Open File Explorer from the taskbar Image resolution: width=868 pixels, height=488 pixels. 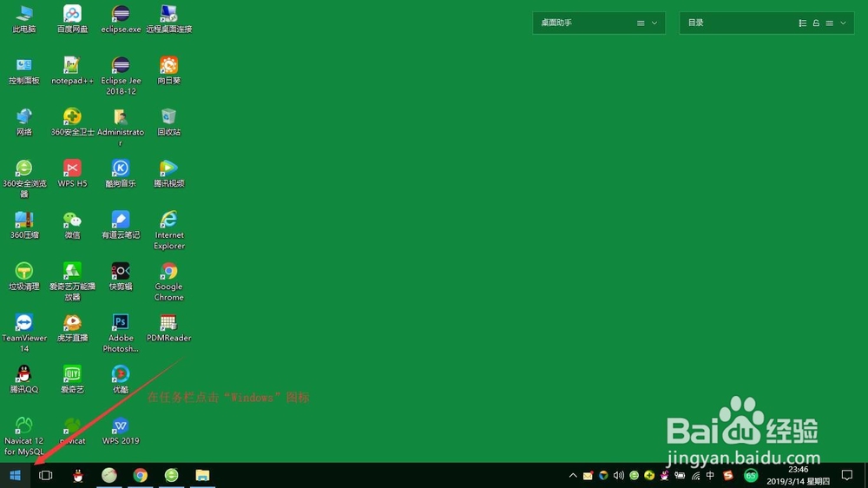click(202, 475)
